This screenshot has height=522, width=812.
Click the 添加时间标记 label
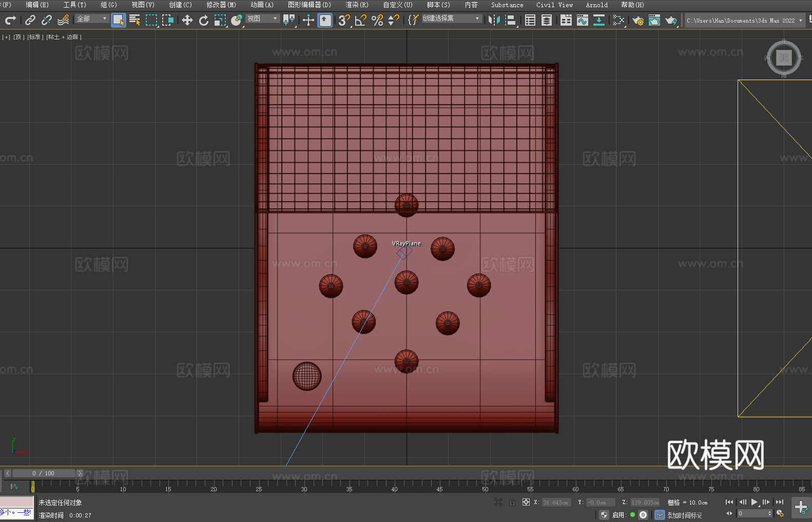[684, 515]
